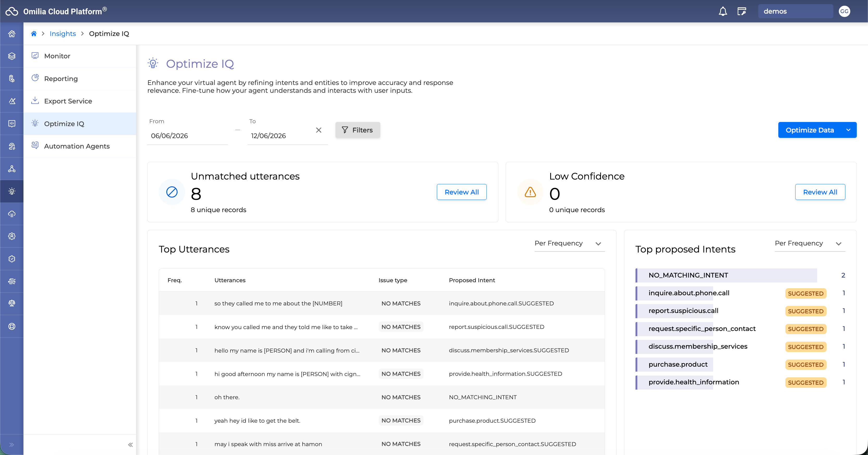Open Top Utterances Per Frequency dropdown

click(x=570, y=243)
